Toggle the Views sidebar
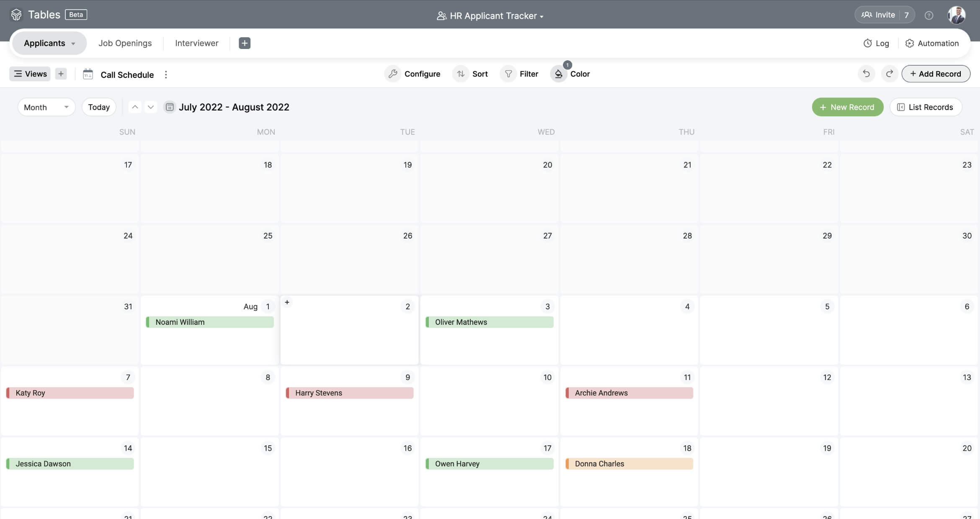The width and height of the screenshot is (980, 519). pyautogui.click(x=30, y=74)
